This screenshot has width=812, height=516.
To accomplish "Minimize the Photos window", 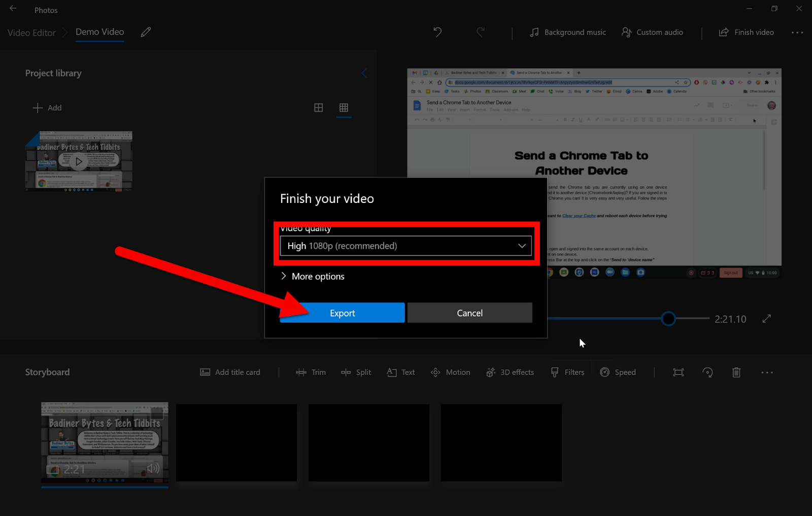I will point(749,9).
